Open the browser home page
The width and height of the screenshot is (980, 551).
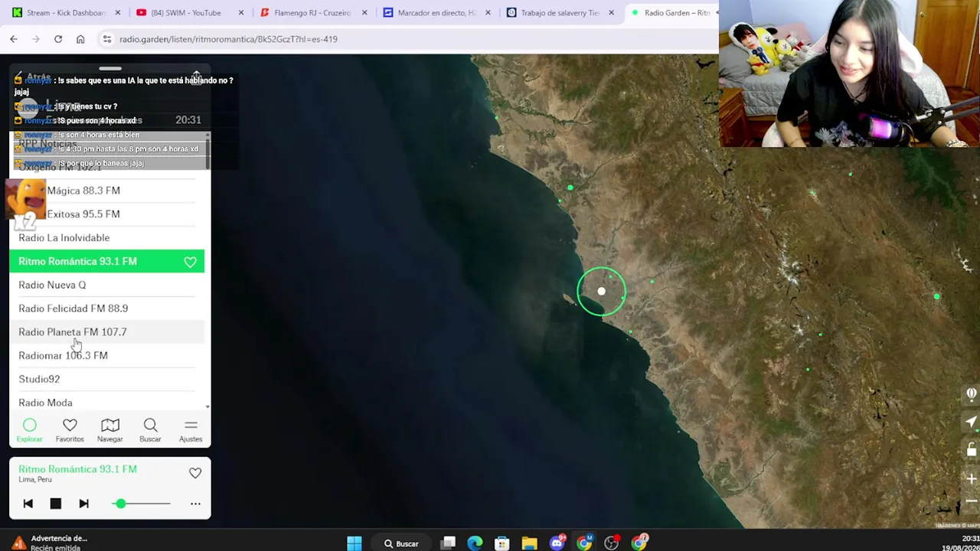[x=80, y=39]
